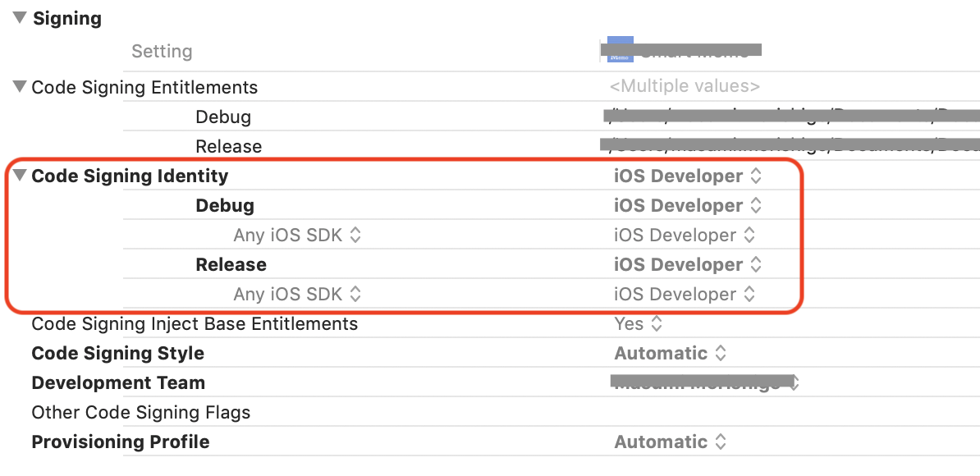Select the Debug row under Code Signing Entitlements

tap(223, 117)
